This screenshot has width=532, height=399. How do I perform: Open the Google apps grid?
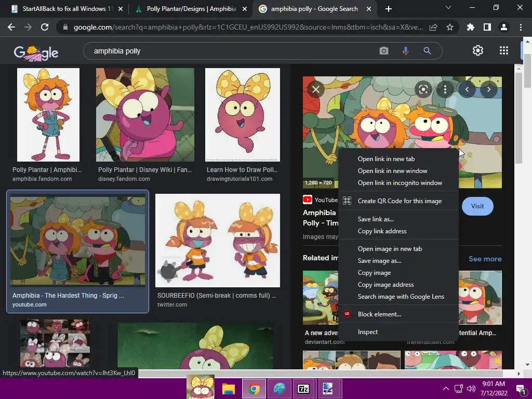pos(504,50)
